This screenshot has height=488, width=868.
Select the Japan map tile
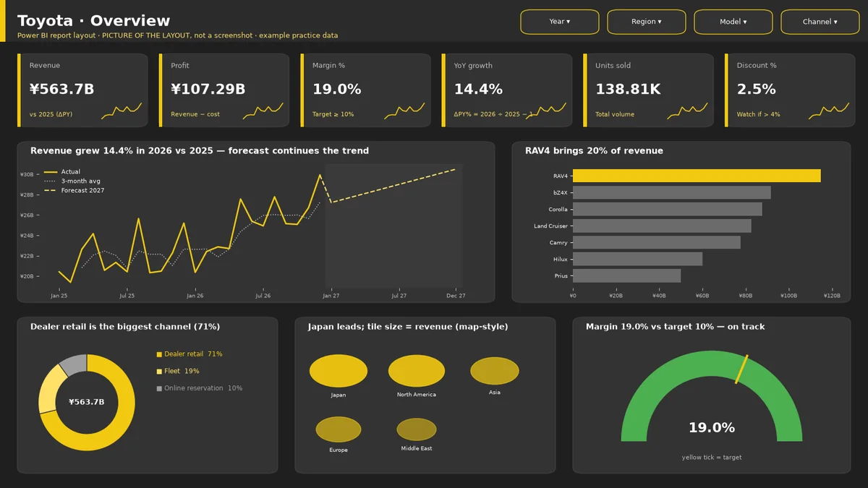click(339, 371)
